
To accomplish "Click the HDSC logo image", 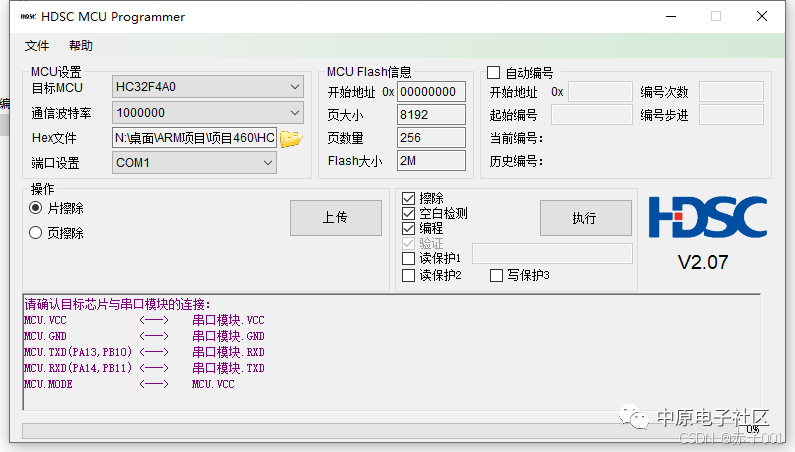I will tap(707, 217).
